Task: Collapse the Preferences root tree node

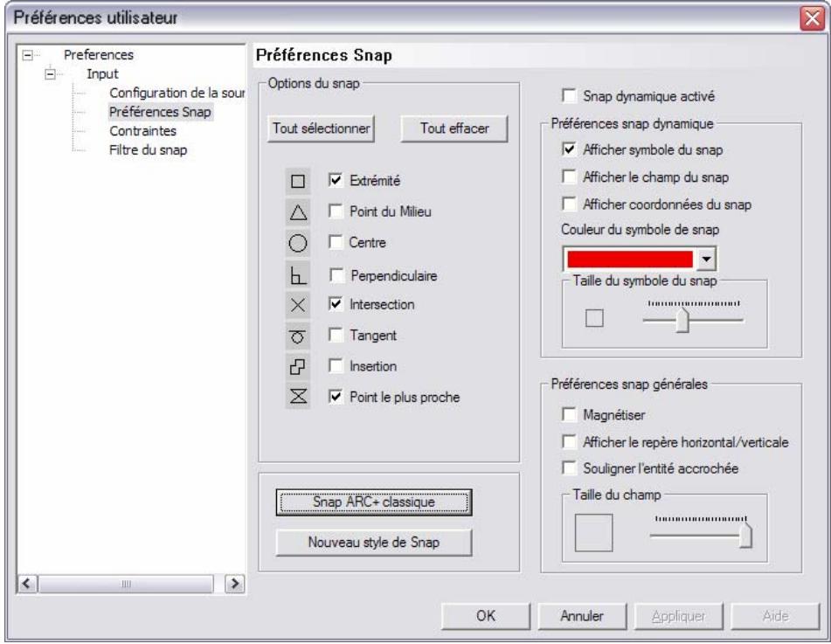Action: point(25,56)
